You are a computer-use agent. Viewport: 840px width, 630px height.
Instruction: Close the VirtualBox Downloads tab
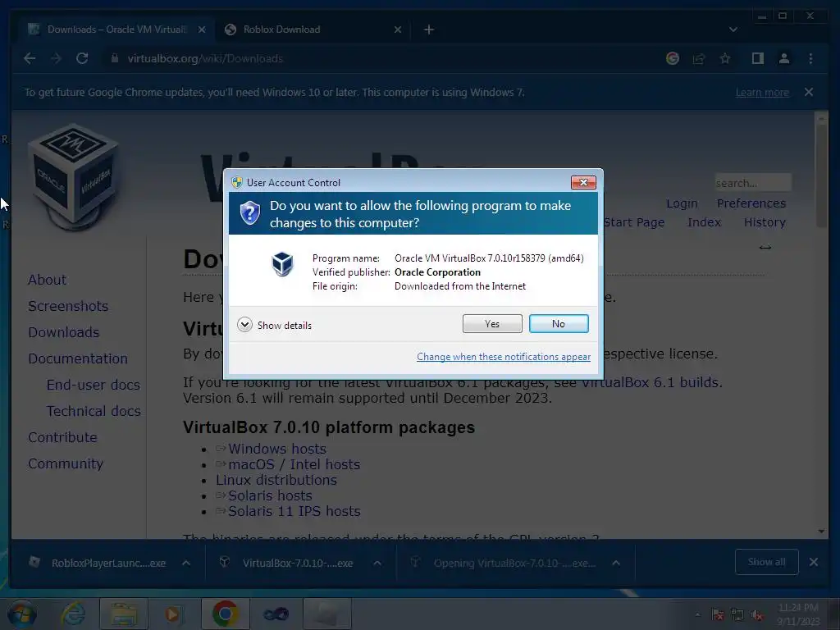(x=202, y=30)
